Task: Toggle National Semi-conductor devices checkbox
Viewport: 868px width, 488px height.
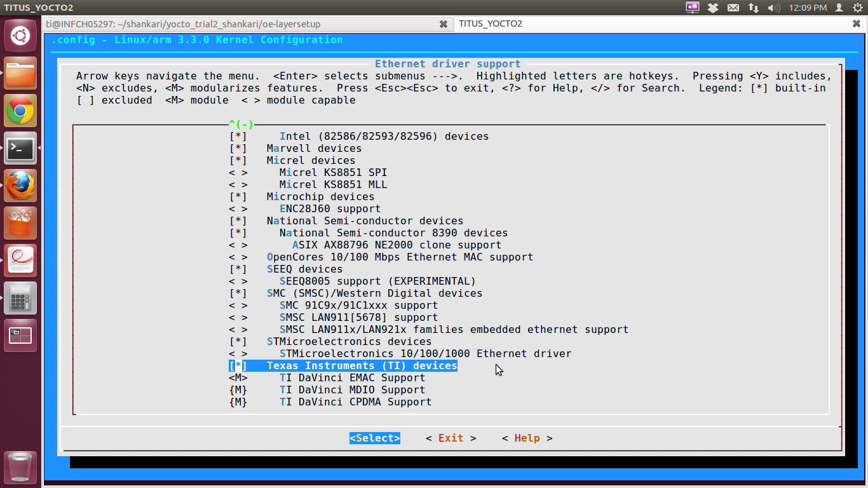Action: (238, 220)
